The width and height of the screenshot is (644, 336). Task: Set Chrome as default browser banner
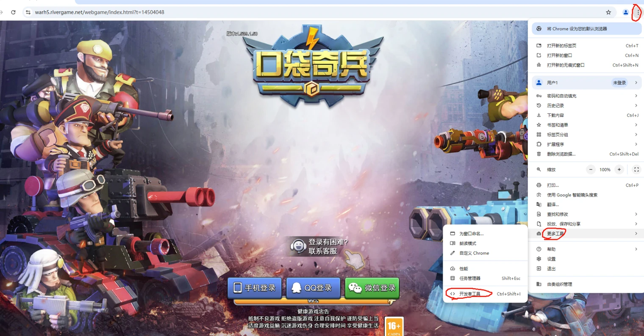(587, 29)
